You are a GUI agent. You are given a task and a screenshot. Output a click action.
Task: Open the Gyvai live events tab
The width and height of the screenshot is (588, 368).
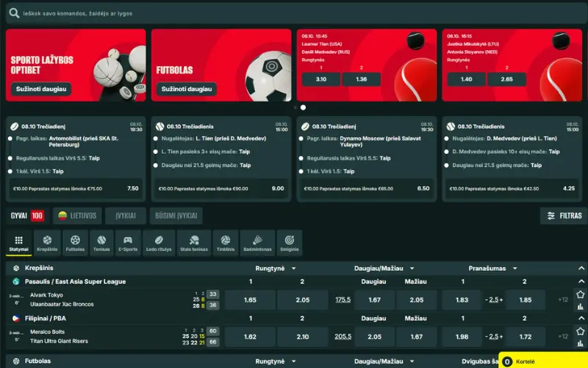click(27, 216)
